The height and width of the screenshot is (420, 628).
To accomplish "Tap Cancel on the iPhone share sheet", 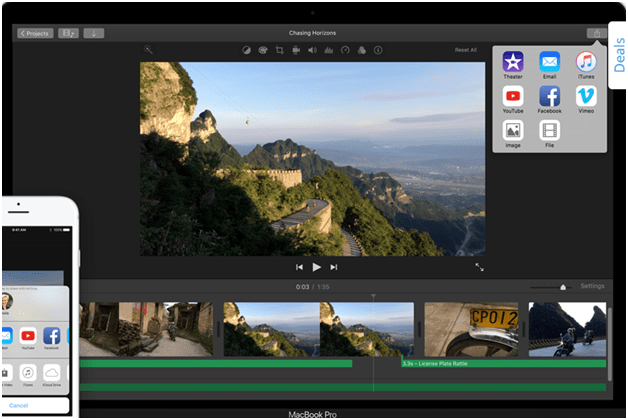I will [x=18, y=406].
